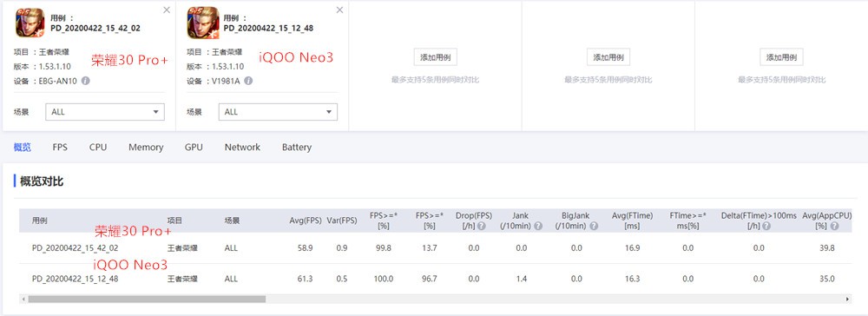Image resolution: width=868 pixels, height=316 pixels.
Task: Switch to the Network tab
Action: 242,148
